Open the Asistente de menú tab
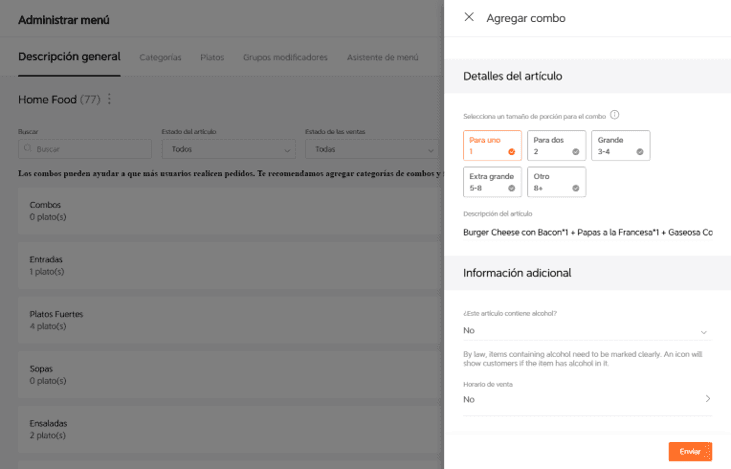731x469 pixels. click(x=382, y=57)
